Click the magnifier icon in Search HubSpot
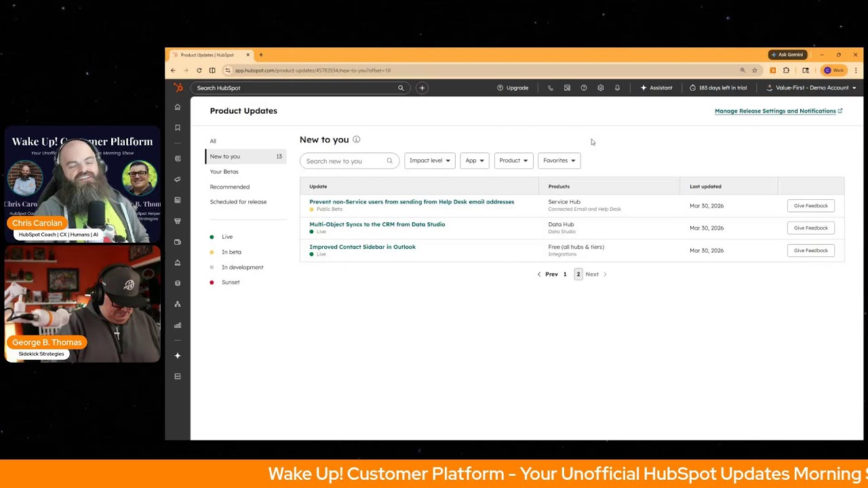 coord(401,87)
